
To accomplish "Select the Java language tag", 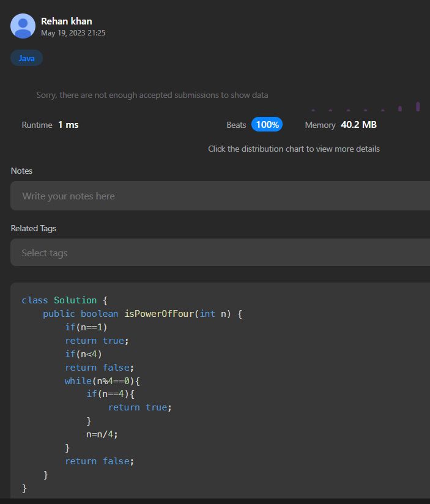I will (27, 58).
